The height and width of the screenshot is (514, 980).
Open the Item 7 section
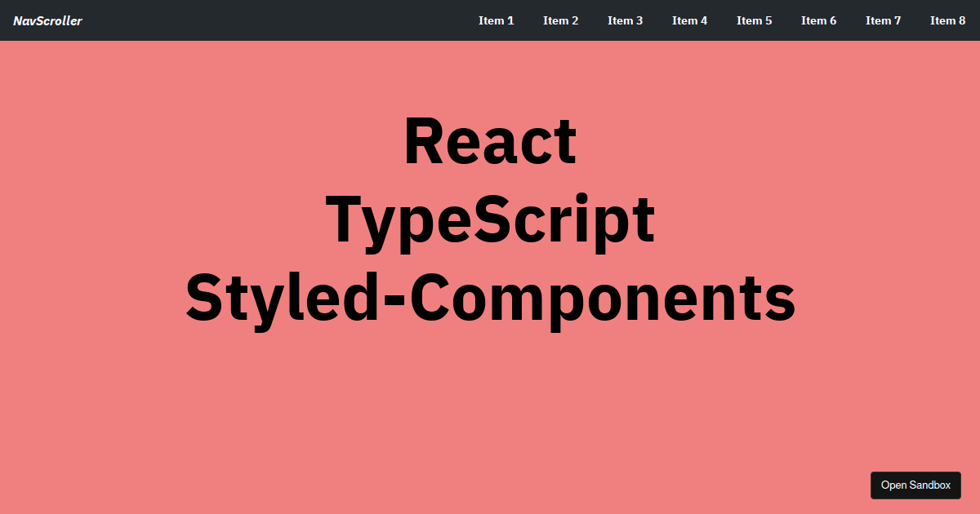883,20
